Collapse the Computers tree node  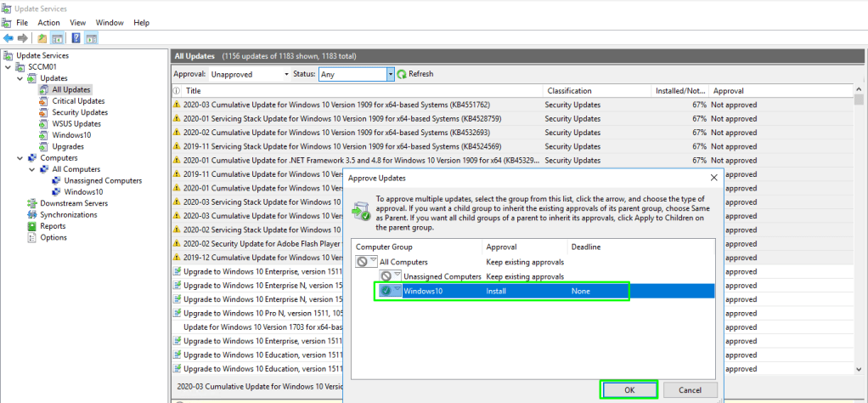[20, 158]
